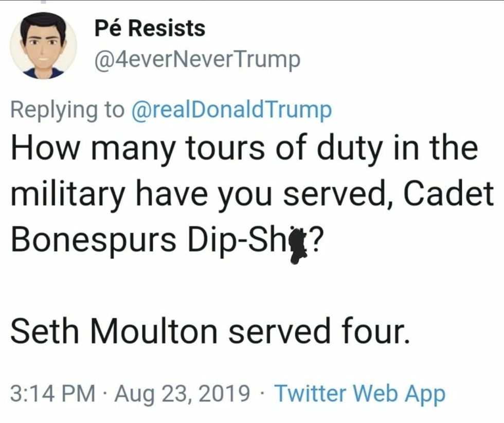The image size is (504, 423).
Task: Open the @4everNeverTrump handle
Action: pos(197,60)
